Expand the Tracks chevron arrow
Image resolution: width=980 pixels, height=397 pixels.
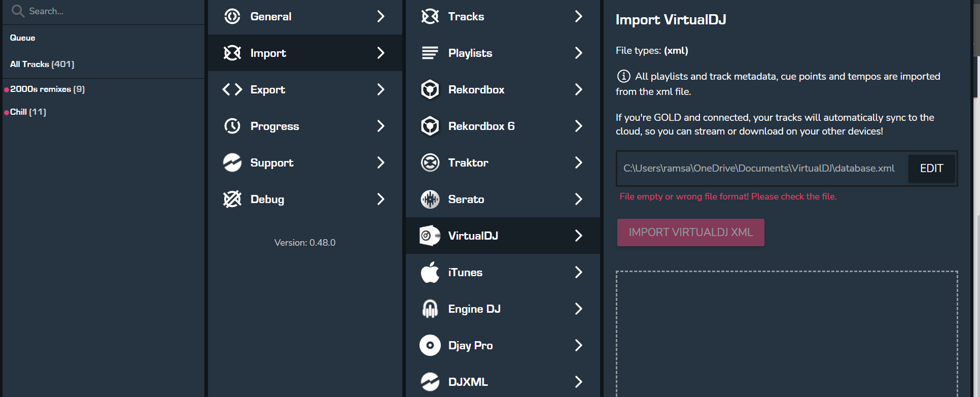coord(579,16)
